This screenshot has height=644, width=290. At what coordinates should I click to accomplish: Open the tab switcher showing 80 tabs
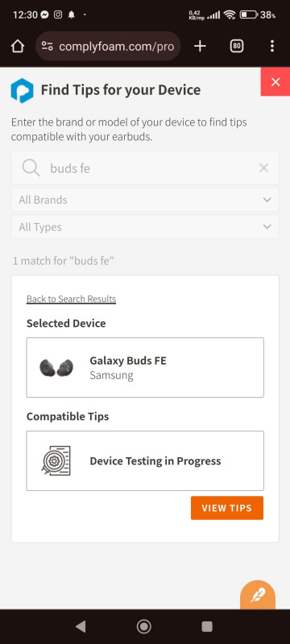coord(236,47)
